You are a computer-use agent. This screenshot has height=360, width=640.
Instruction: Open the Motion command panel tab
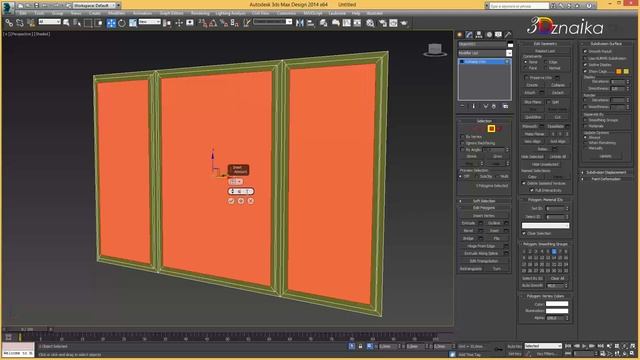489,35
